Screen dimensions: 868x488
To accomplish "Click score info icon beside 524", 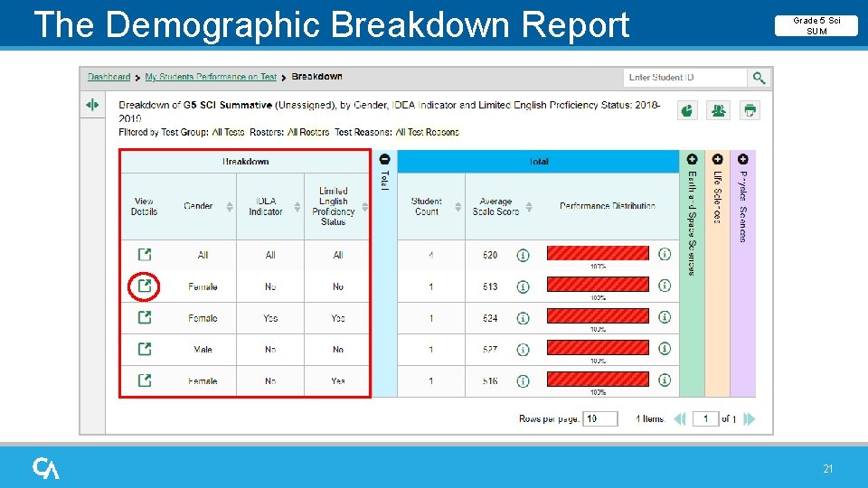I will pyautogui.click(x=523, y=318).
